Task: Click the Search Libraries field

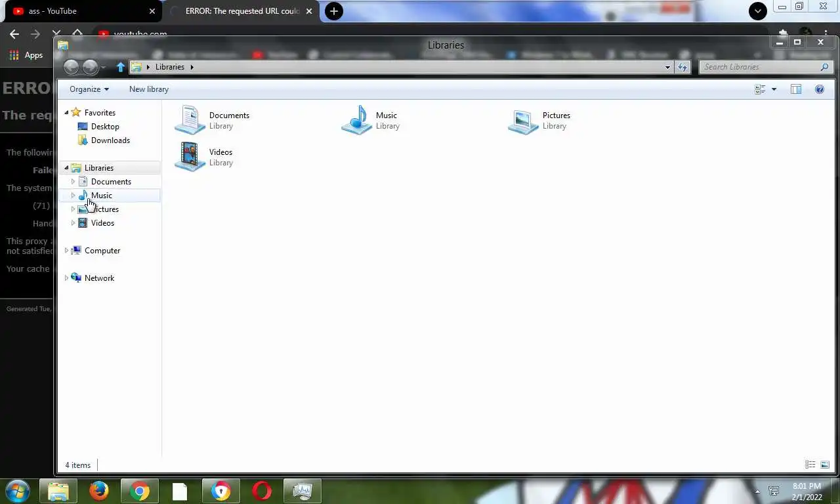Action: [765, 67]
